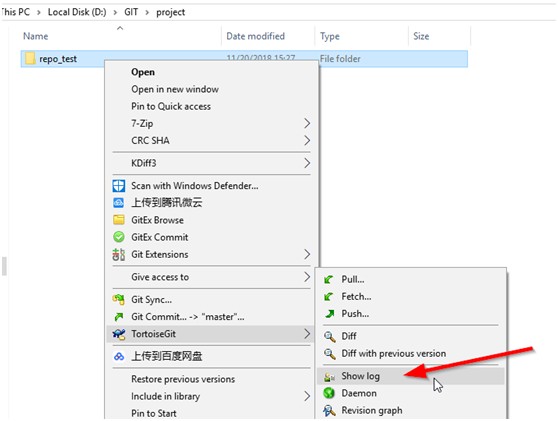Click the green Pull arrow icon
Screen dimensions: 558x421
[x=329, y=279]
